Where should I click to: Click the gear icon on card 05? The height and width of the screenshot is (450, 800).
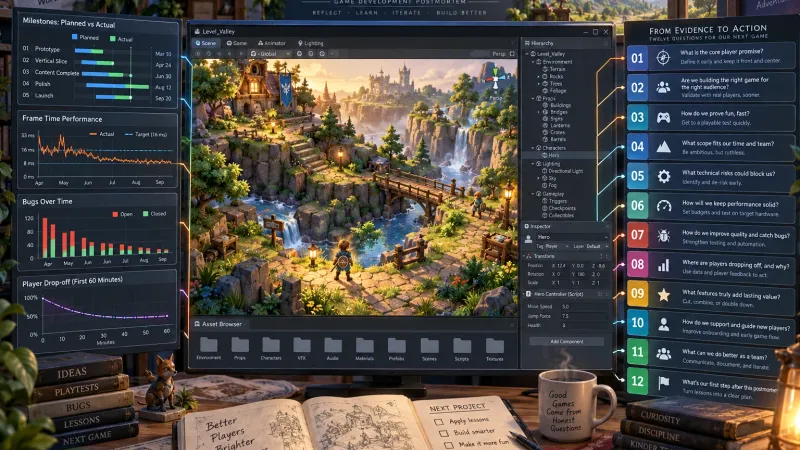click(664, 177)
